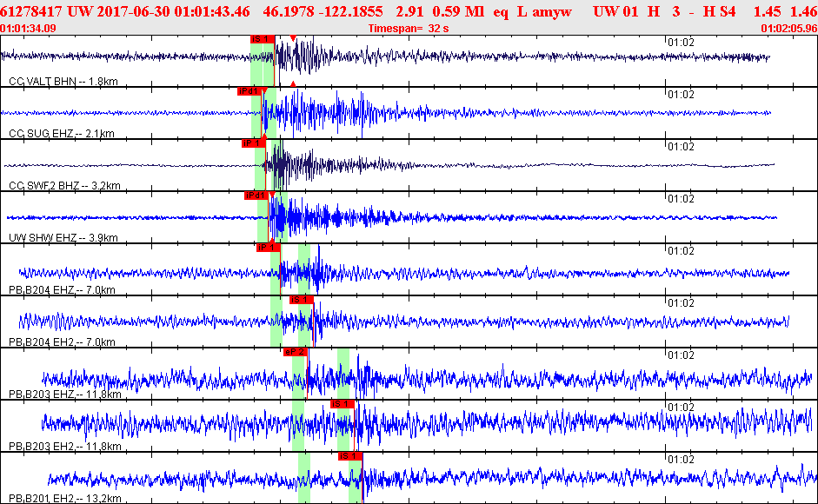The image size is (818, 504).
Task: Select the iPd1 pick flag on SUG EHZ trace
Action: point(249,91)
